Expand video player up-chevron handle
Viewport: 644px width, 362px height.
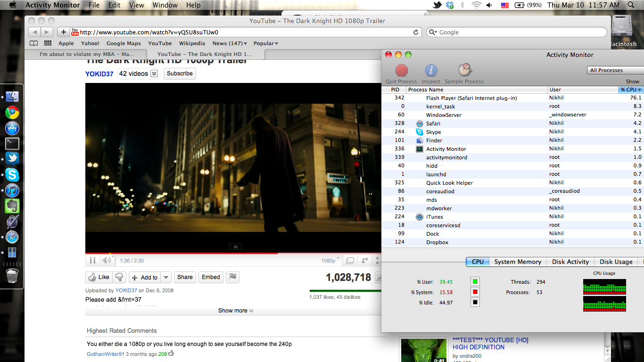coord(235,247)
